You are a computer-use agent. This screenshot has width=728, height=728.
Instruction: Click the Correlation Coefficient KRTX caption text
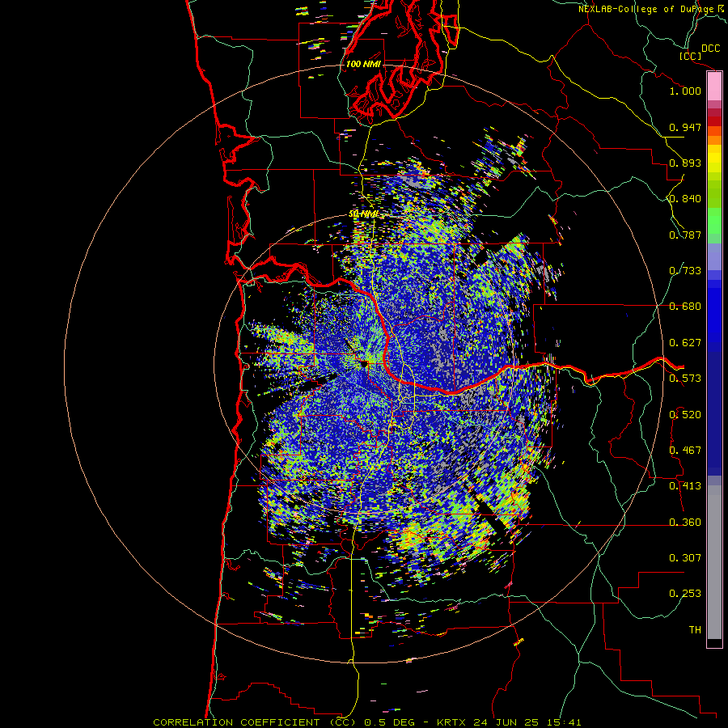[x=367, y=722]
